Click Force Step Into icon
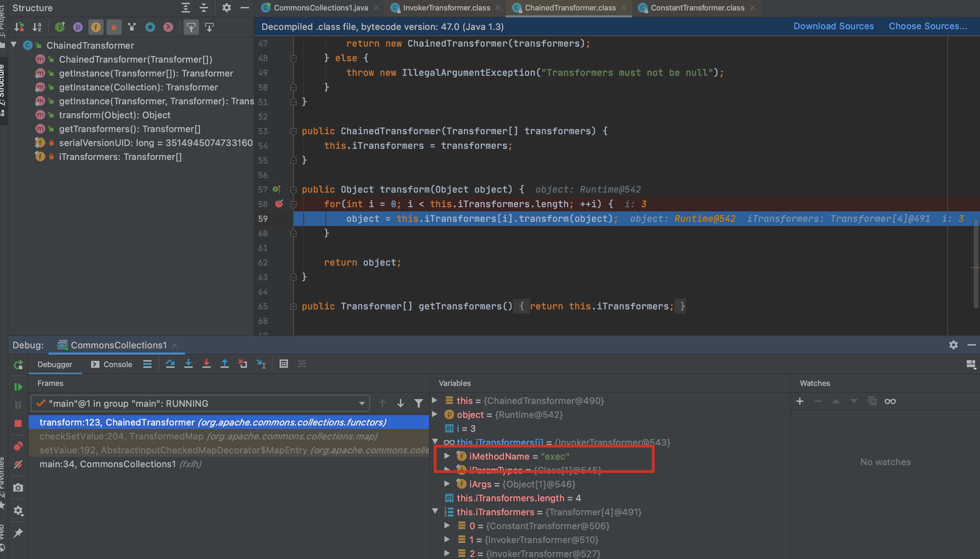 click(x=206, y=364)
